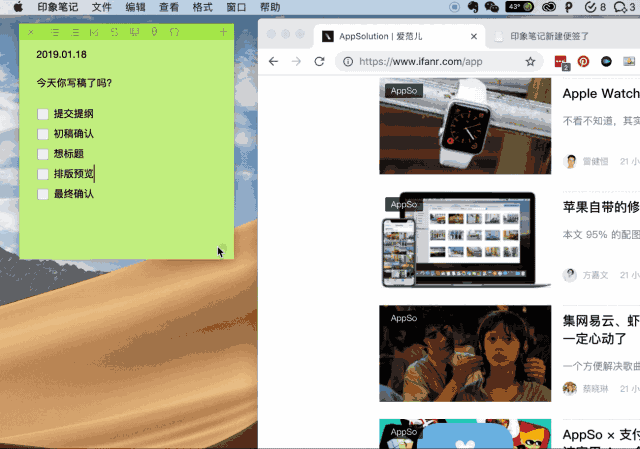
Task: Insert a checkbox using the sticky note checkbox icon
Action: click(94, 32)
